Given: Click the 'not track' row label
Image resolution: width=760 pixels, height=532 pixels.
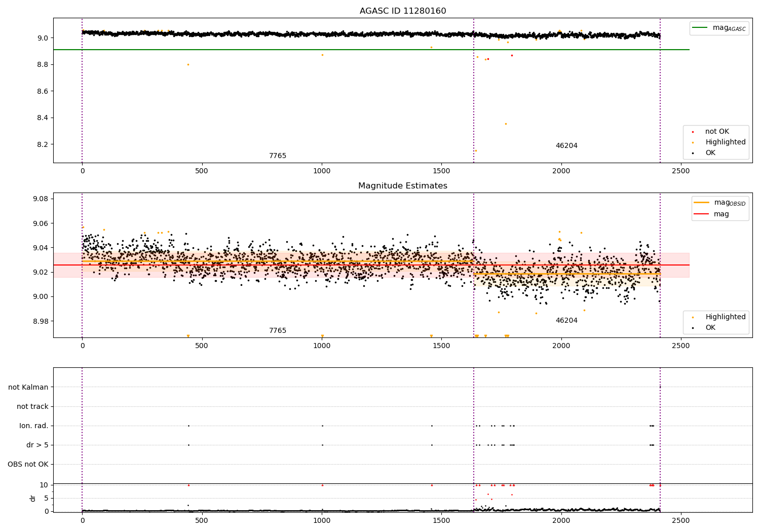Looking at the screenshot, I should pyautogui.click(x=32, y=407).
